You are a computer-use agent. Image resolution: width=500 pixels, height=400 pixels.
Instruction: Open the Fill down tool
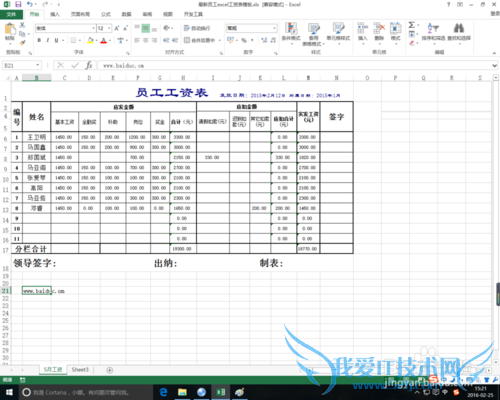point(412,34)
